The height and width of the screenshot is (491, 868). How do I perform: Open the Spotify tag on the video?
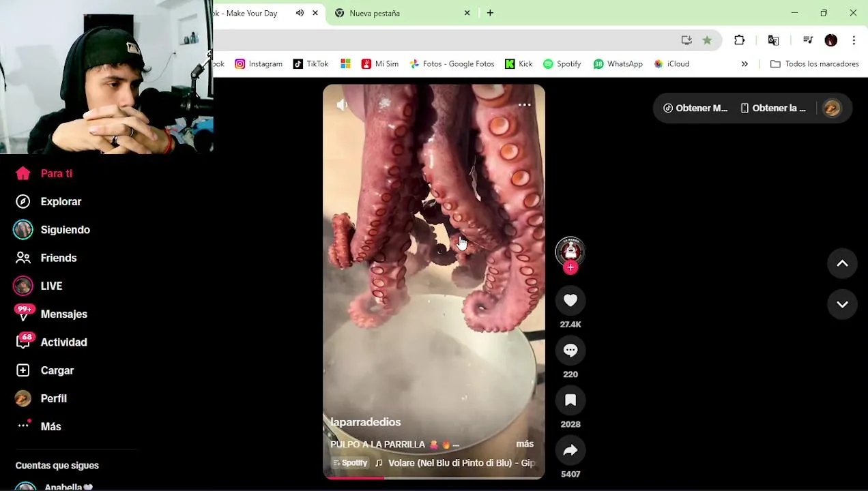[351, 463]
